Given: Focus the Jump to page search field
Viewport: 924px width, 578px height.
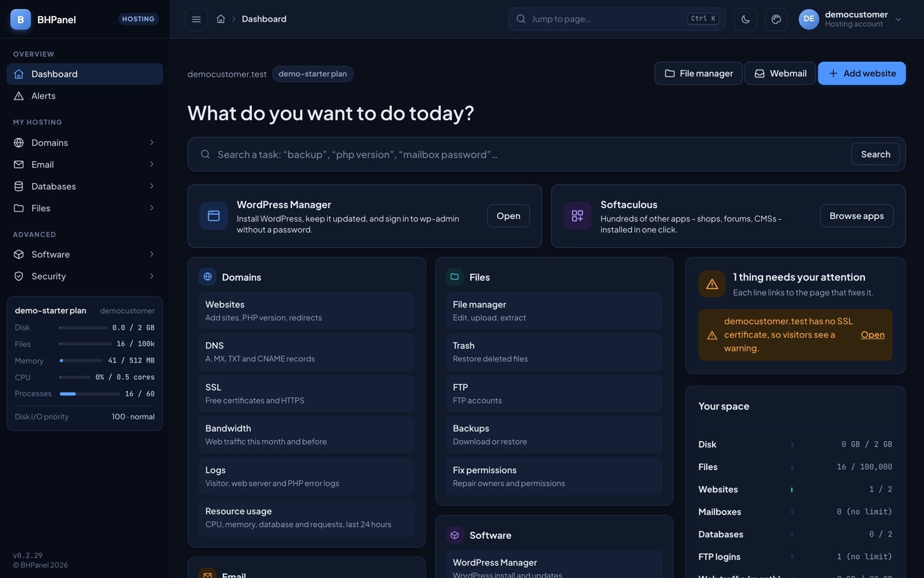Looking at the screenshot, I should point(617,19).
